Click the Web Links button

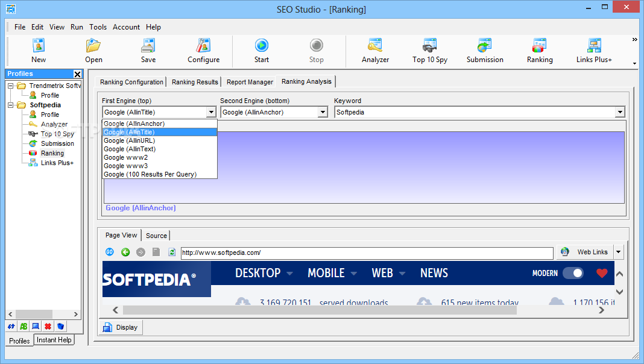tap(585, 252)
